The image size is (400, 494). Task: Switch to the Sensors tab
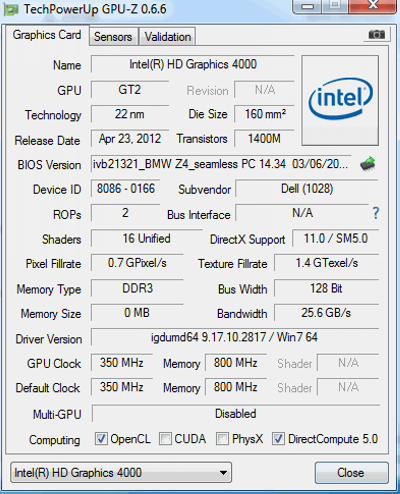(x=113, y=37)
